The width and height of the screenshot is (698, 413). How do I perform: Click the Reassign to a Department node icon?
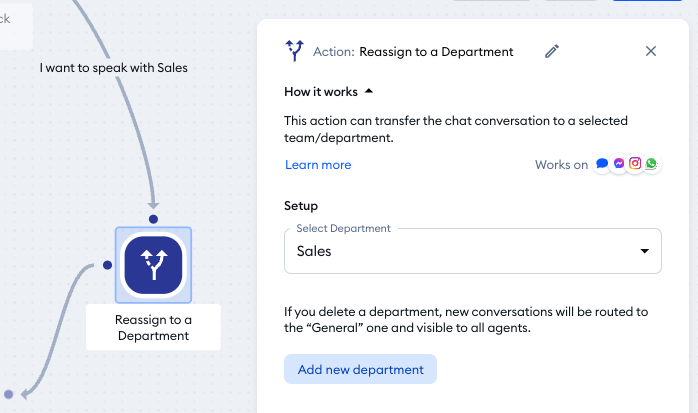[x=153, y=265]
